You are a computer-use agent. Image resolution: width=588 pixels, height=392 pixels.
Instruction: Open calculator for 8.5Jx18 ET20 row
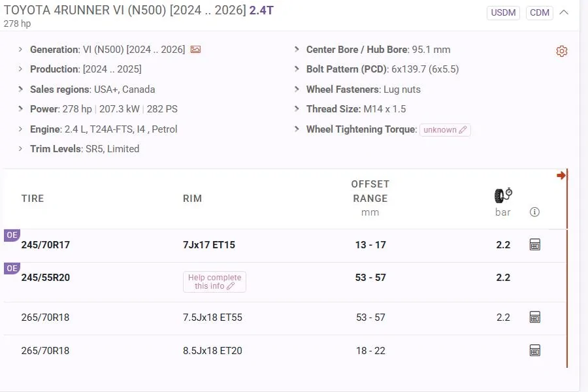pyautogui.click(x=535, y=351)
